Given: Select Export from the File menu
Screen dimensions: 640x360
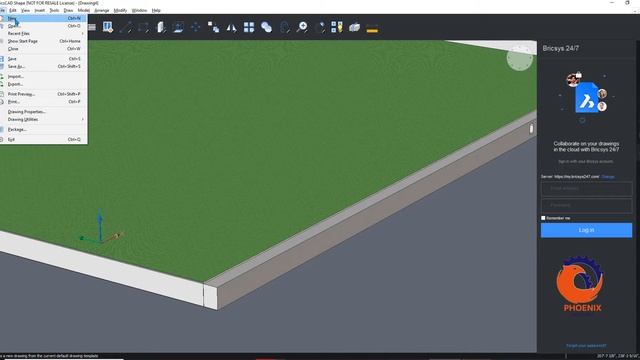Looking at the screenshot, I should (x=44, y=84).
